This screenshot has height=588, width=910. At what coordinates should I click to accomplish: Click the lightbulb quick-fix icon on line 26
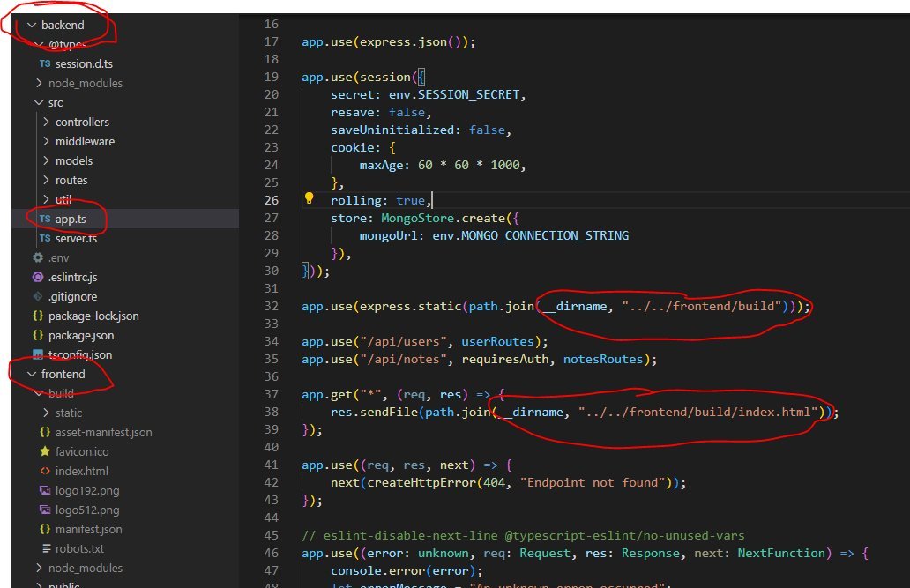[310, 198]
